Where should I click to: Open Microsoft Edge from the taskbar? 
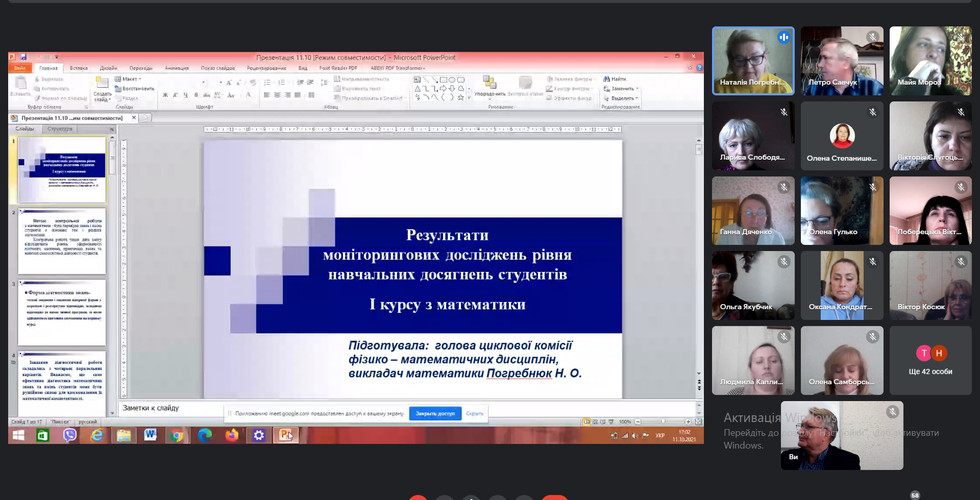coord(204,435)
